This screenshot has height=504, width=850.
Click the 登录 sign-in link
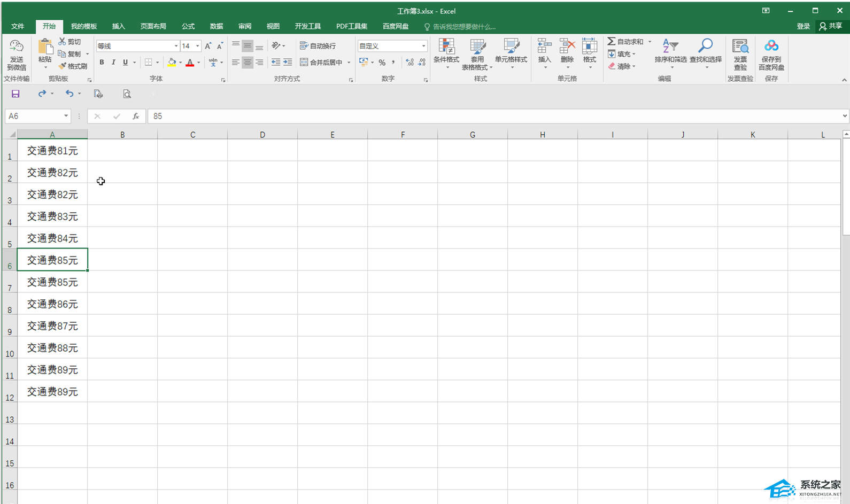803,26
